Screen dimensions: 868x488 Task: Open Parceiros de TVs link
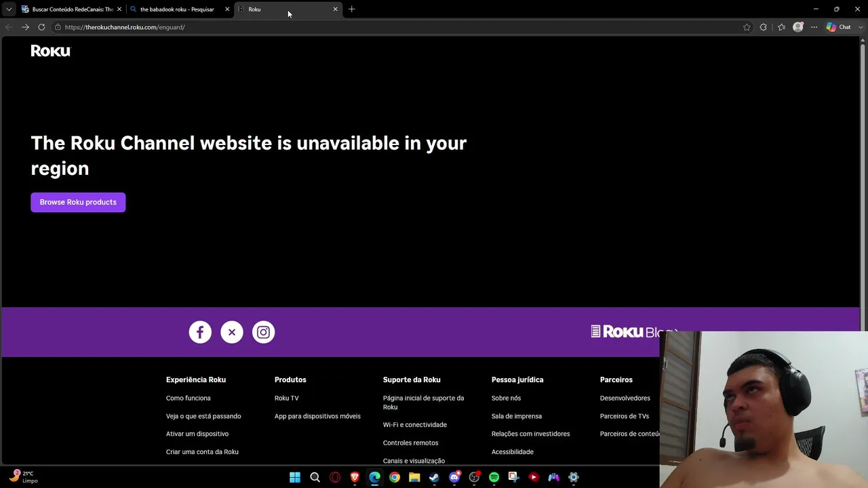(x=625, y=416)
